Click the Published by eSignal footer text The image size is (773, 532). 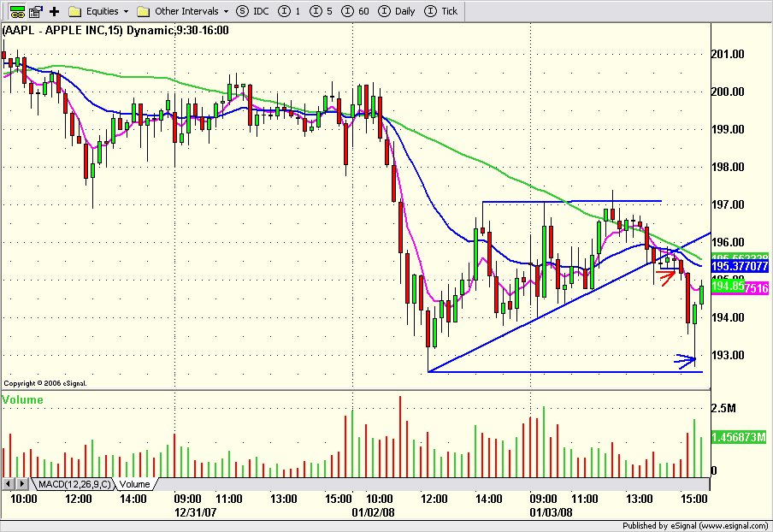point(695,526)
